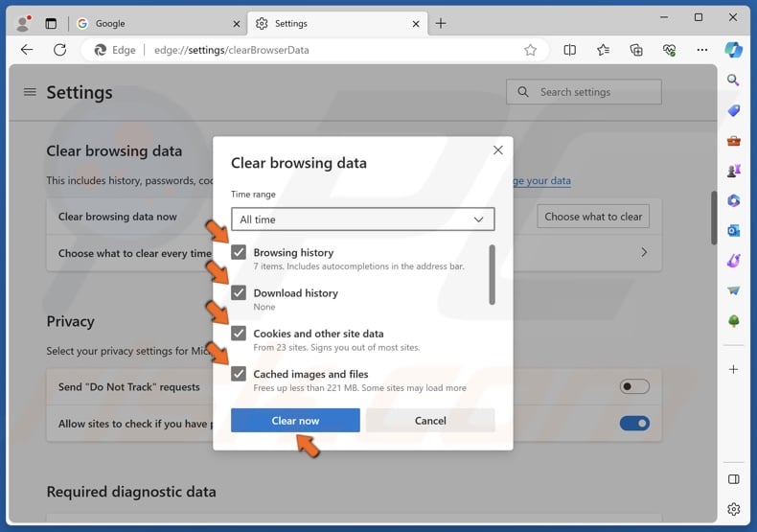
Task: Focus the Search settings field
Action: tap(584, 92)
